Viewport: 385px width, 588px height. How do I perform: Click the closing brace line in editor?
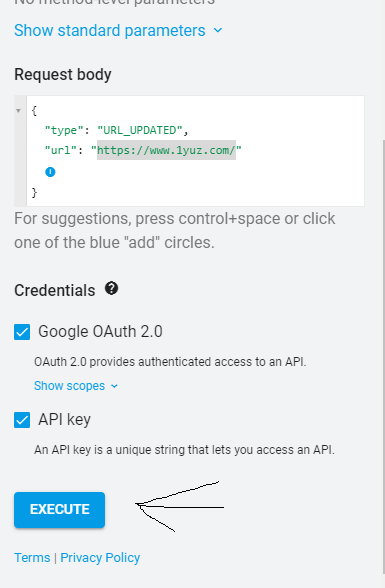(x=34, y=192)
